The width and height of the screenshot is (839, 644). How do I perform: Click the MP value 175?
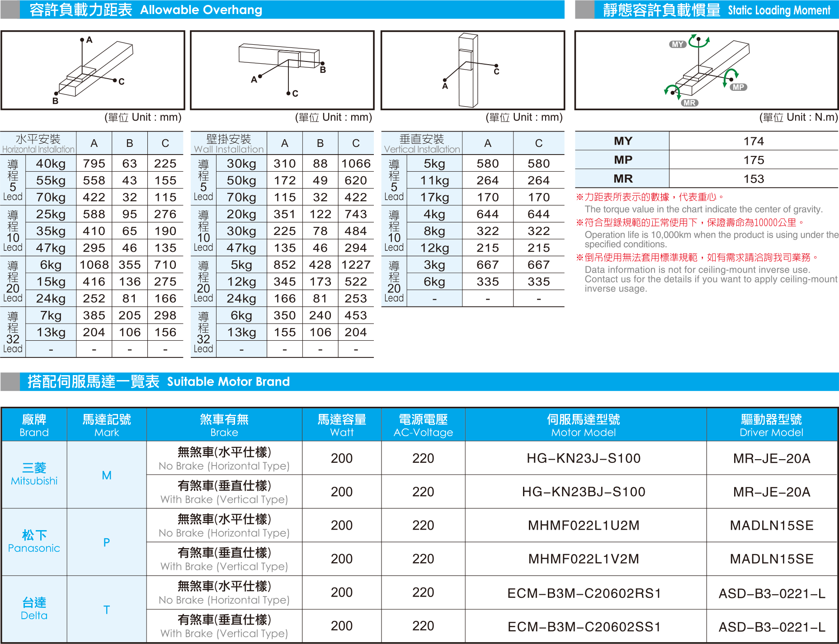[753, 160]
